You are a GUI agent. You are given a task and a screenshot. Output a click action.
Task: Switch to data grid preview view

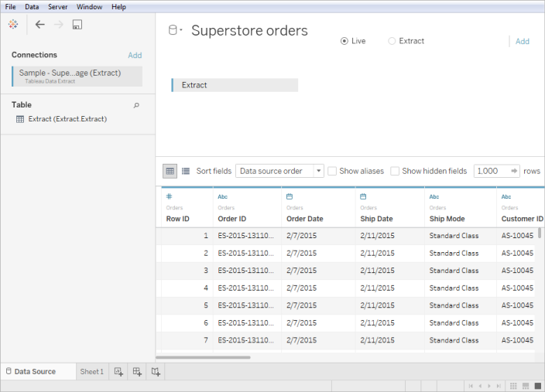tap(170, 171)
